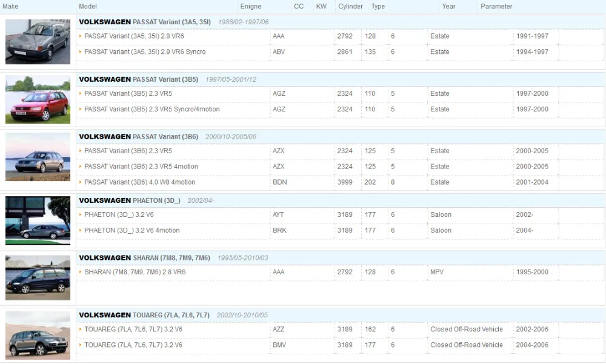Click the VOLKSWAGEN PHAETON (3D_) group header
The image size is (606, 364).
point(340,200)
